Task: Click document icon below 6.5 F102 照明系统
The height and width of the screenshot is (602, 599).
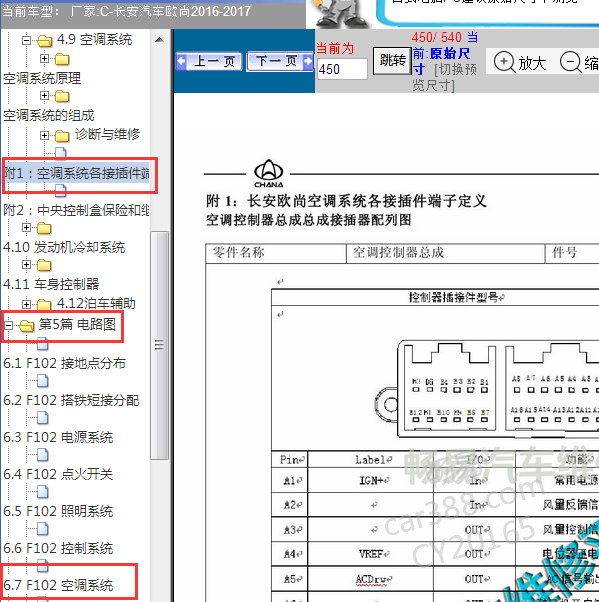Action: click(43, 529)
